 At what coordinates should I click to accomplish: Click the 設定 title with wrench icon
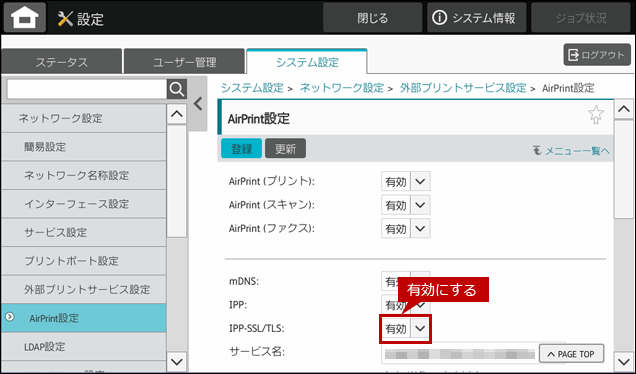click(81, 19)
